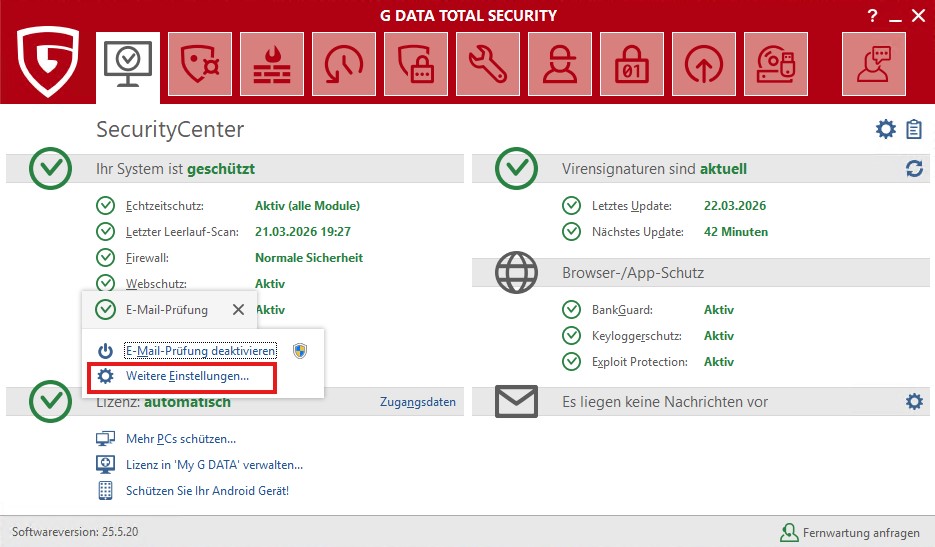935x547 pixels.
Task: Click the gear icon beside Weitere Einstellungen
Action: pyautogui.click(x=106, y=376)
